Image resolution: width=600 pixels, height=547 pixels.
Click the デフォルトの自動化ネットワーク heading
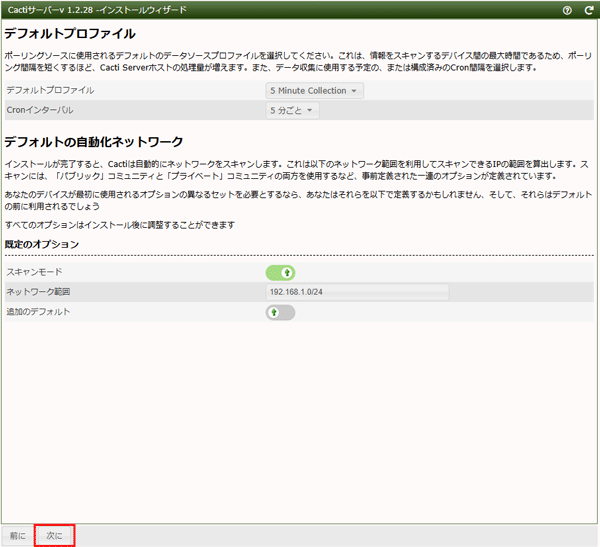coord(94,142)
